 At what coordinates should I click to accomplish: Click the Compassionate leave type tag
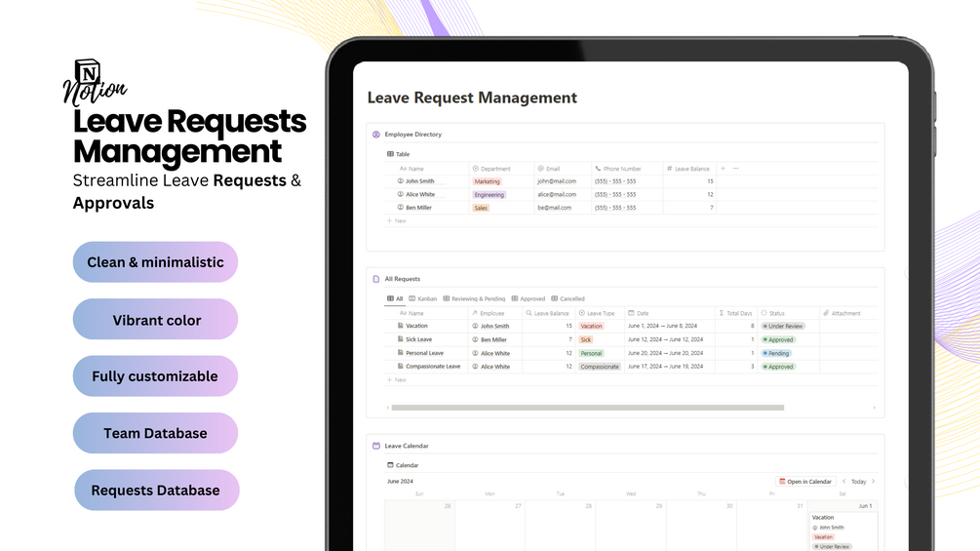(600, 367)
